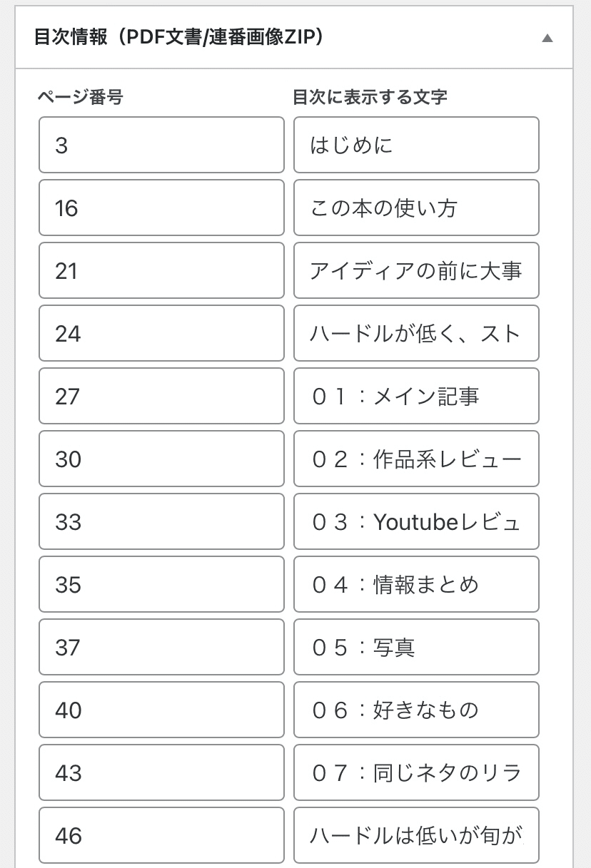Screen dimensions: 591x868
Task: Click the ０２：作品系レビュー text field
Action: [416, 459]
